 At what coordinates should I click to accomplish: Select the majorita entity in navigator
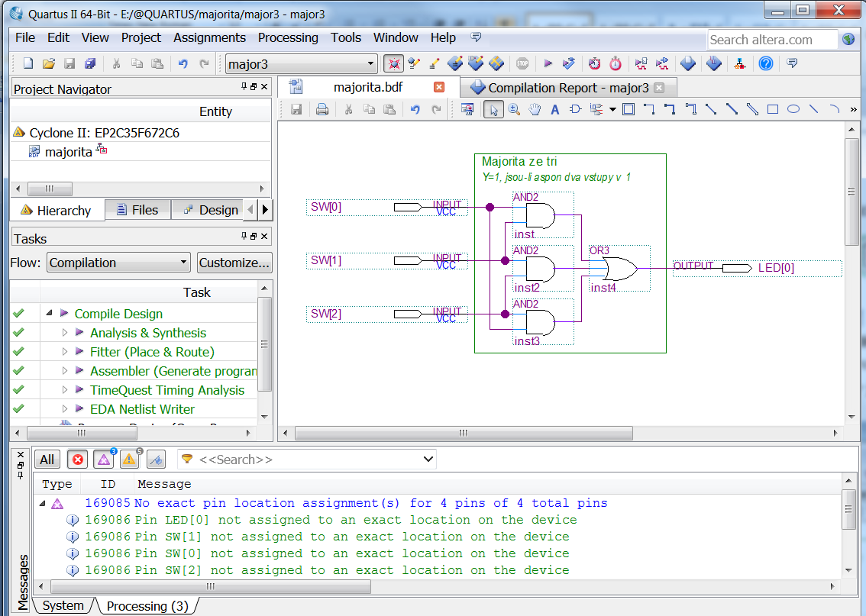click(69, 152)
